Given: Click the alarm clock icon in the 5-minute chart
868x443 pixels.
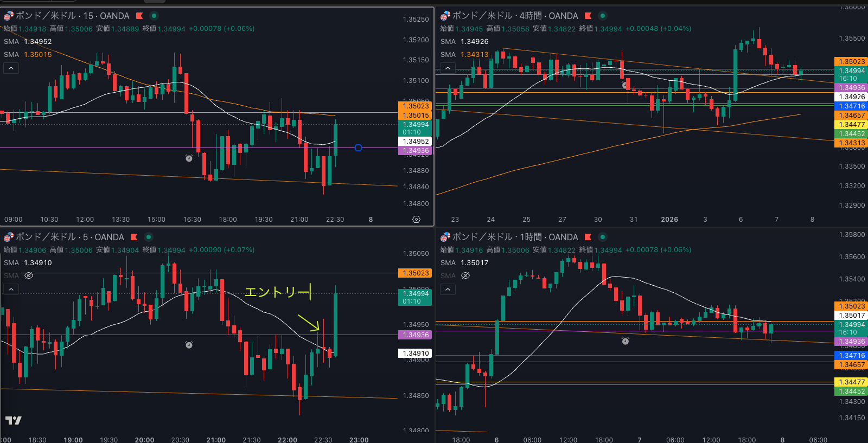Looking at the screenshot, I should coord(189,345).
